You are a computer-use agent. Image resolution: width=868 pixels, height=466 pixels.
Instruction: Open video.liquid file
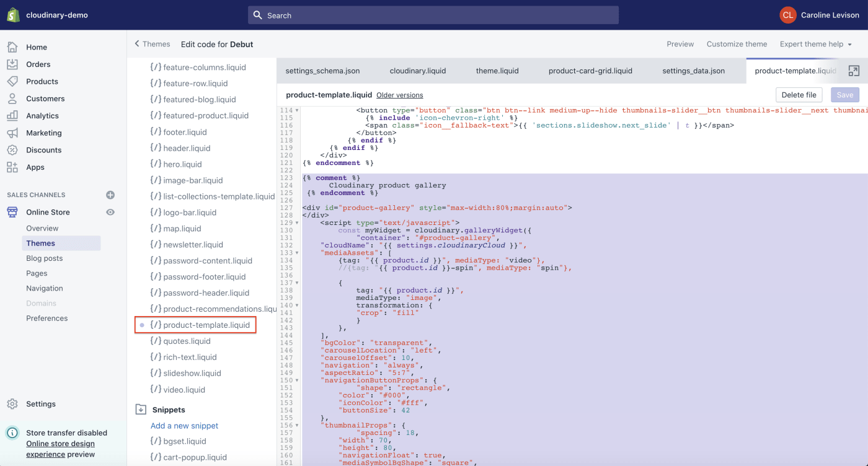click(x=177, y=390)
